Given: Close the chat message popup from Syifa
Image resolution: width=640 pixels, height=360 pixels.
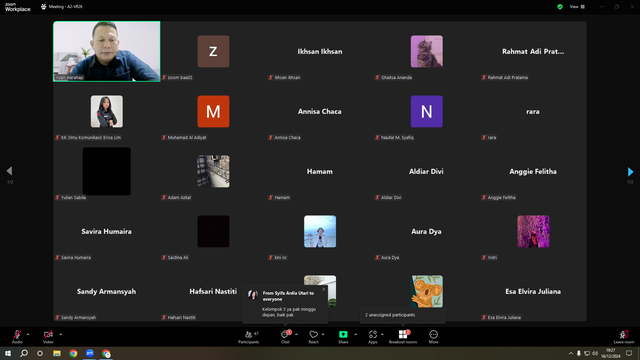Looking at the screenshot, I should pyautogui.click(x=324, y=289).
